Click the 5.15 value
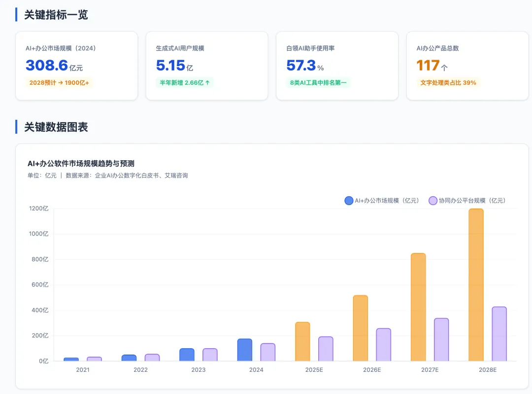The width and height of the screenshot is (532, 394). pos(170,65)
